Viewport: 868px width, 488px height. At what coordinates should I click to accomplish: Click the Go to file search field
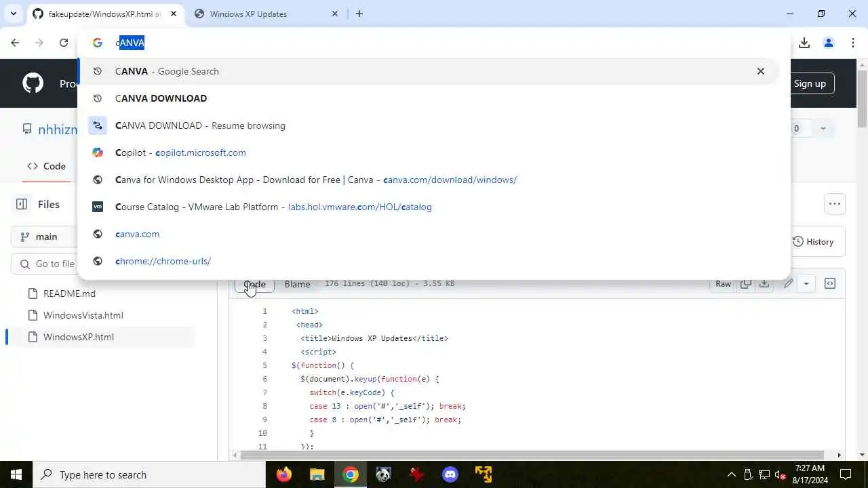tap(45, 264)
